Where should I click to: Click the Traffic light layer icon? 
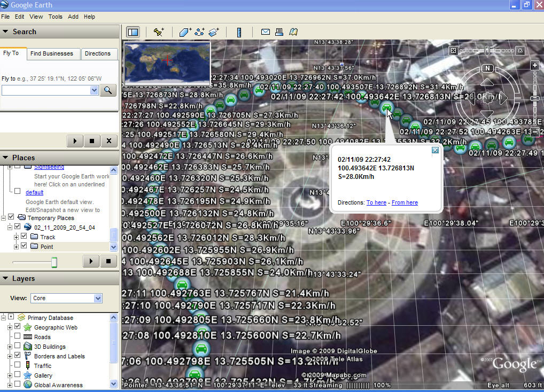28,365
